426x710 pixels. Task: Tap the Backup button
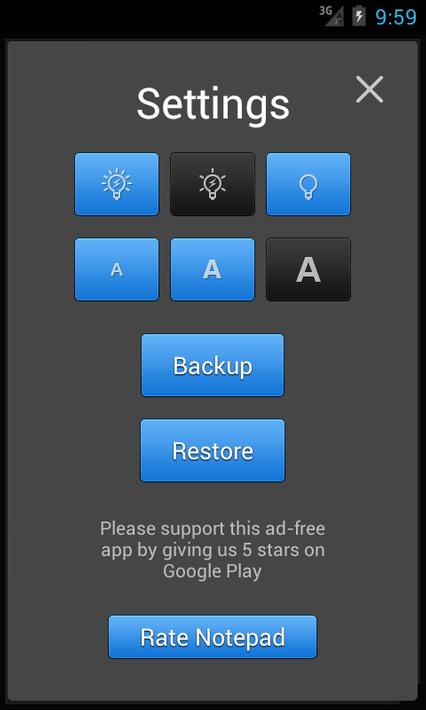[x=212, y=365]
